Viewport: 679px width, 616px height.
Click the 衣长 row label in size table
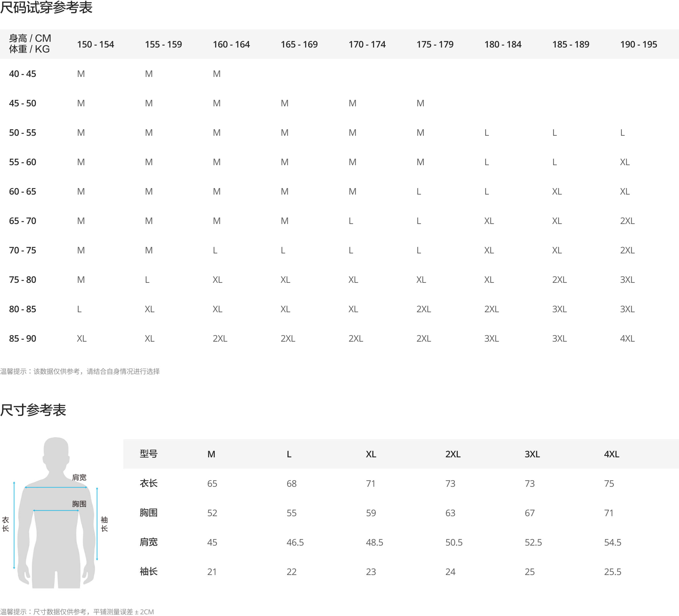pyautogui.click(x=149, y=483)
